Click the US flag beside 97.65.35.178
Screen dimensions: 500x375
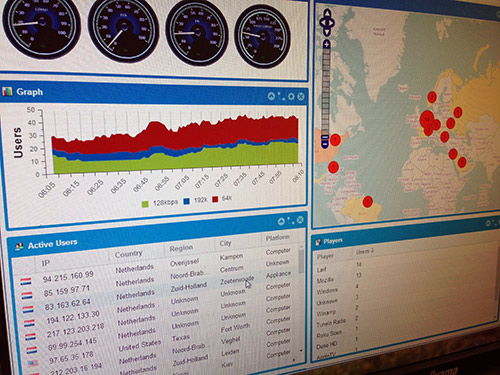pyautogui.click(x=33, y=363)
